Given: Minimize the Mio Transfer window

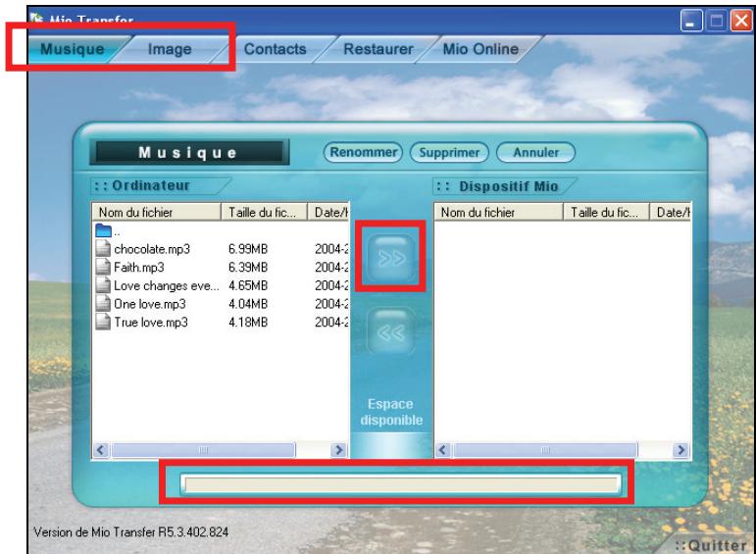Looking at the screenshot, I should (x=690, y=22).
